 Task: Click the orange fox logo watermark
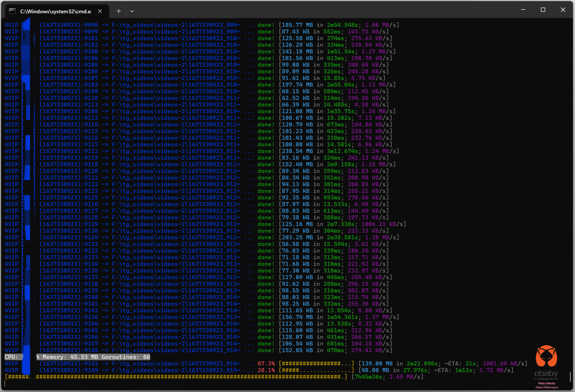point(546,356)
